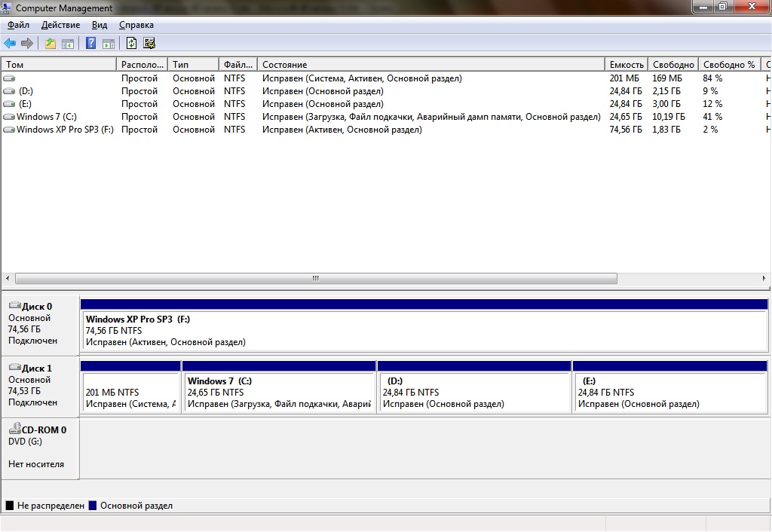Open the Действие menu
Screen dimensions: 772x532
pos(60,25)
